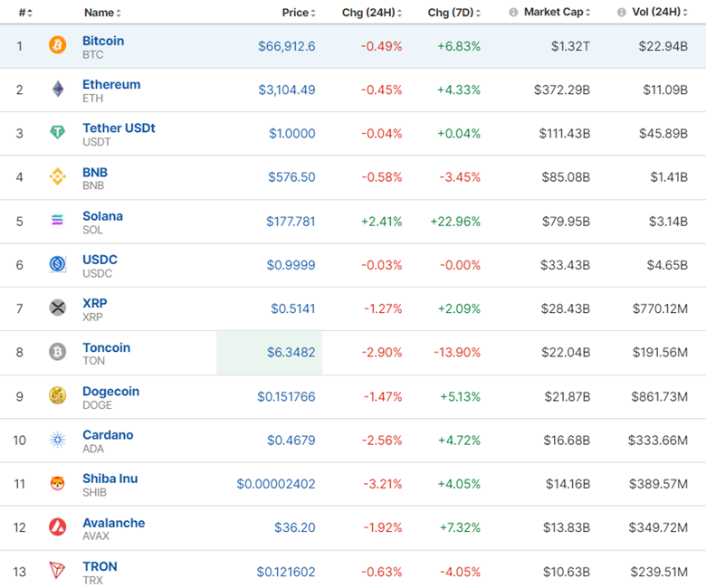706x588 pixels.
Task: Click the TRON logo icon
Action: pyautogui.click(x=57, y=570)
